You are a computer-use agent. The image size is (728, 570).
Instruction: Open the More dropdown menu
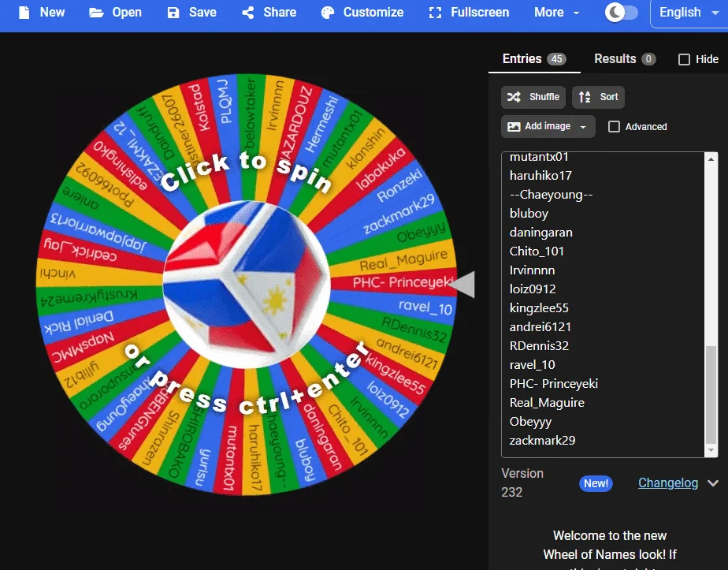coord(557,13)
